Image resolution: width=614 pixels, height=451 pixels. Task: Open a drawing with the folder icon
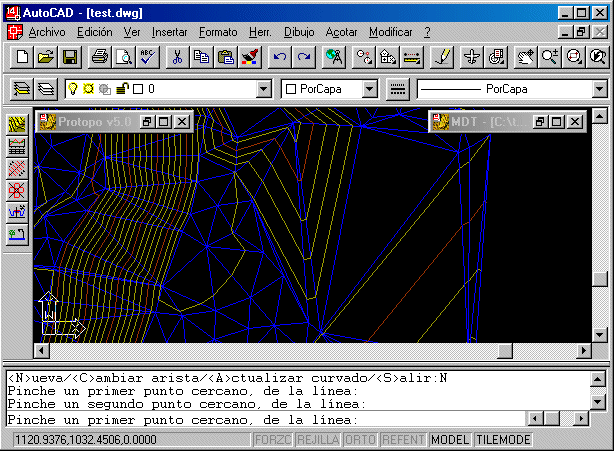click(x=46, y=57)
